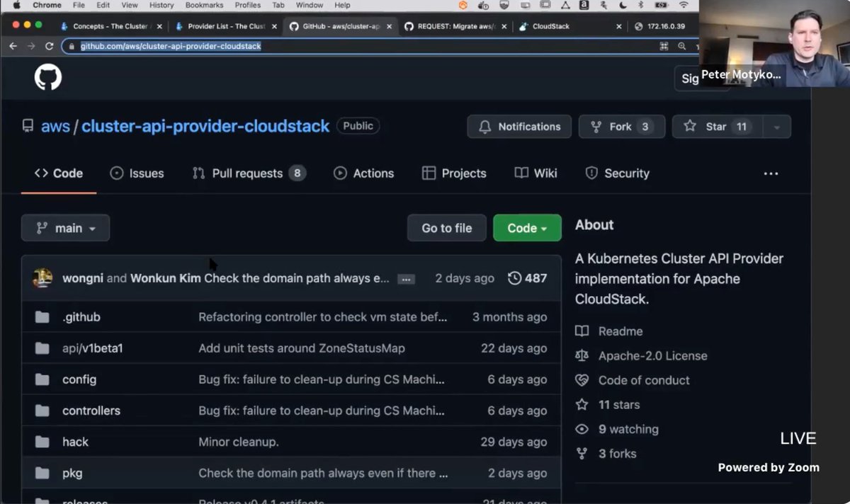The width and height of the screenshot is (850, 504).
Task: Click the browser back arrow
Action: coord(13,46)
